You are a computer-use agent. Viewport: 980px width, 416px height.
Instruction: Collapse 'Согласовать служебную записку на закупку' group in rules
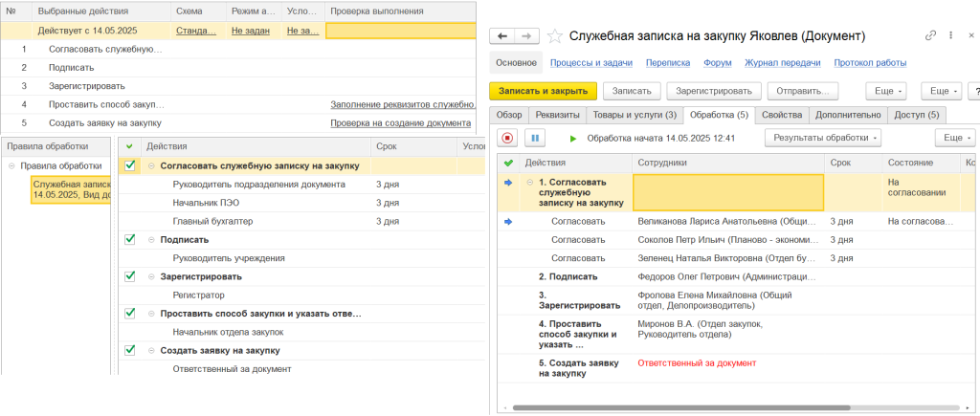pyautogui.click(x=151, y=166)
